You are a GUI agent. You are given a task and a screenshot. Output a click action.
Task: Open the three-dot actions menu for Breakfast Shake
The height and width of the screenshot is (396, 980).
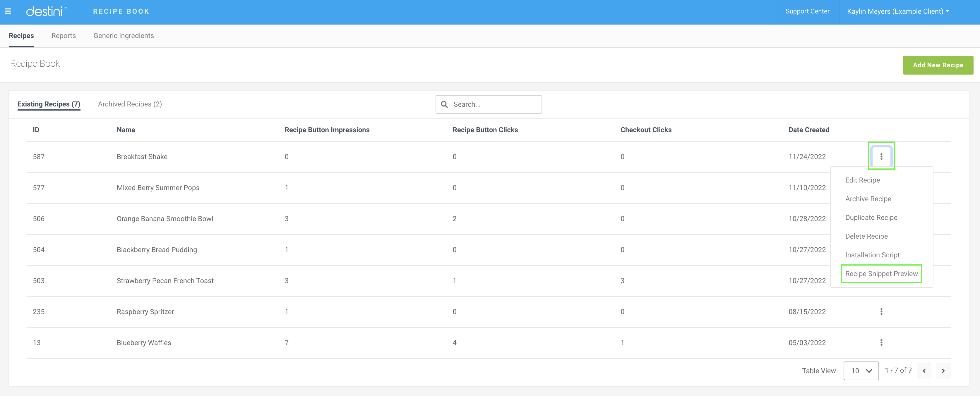(x=882, y=156)
